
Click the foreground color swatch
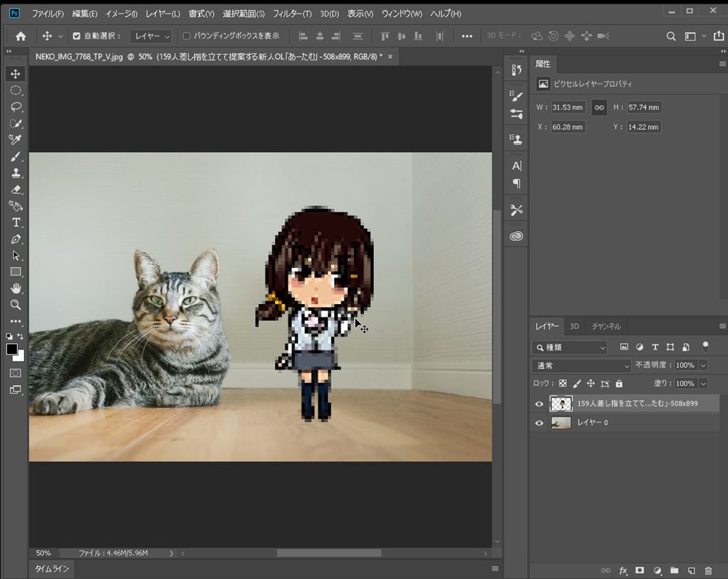(x=12, y=349)
